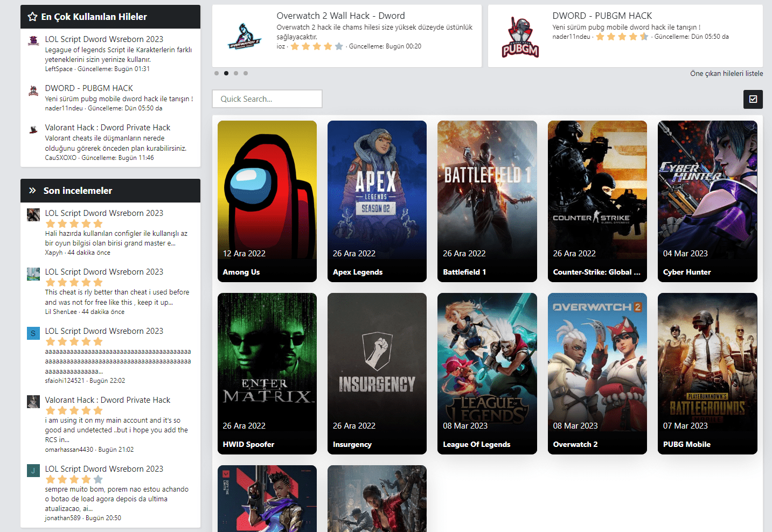The width and height of the screenshot is (772, 532).
Task: Click author name LeftSpace in sidebar
Action: coord(59,69)
